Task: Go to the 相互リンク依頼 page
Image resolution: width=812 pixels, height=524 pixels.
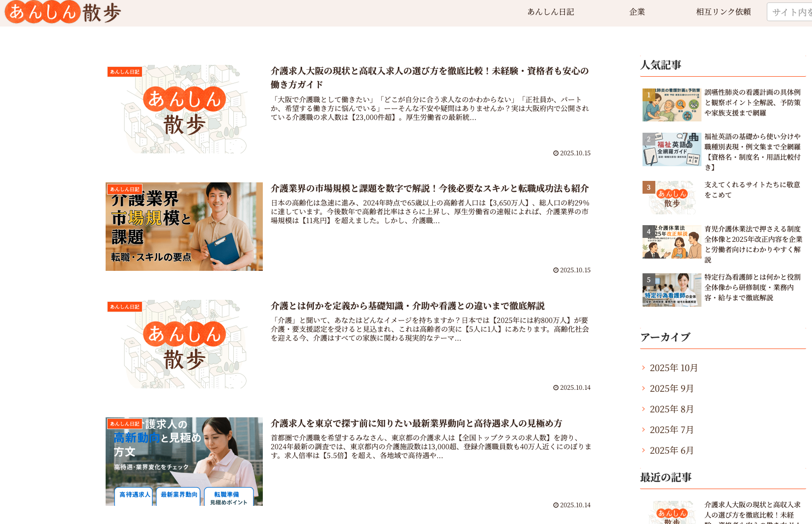Action: click(723, 12)
